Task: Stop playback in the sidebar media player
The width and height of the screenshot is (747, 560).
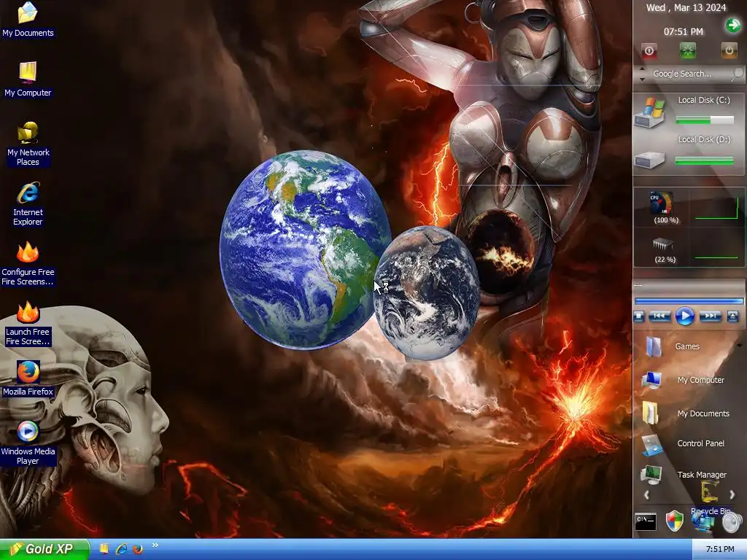Action: tap(639, 316)
